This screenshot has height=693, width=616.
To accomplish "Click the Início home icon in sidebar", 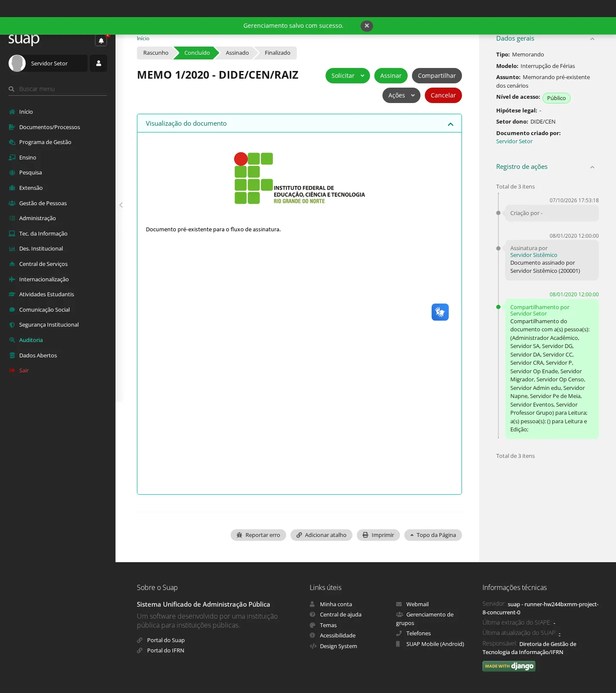I will coord(12,112).
